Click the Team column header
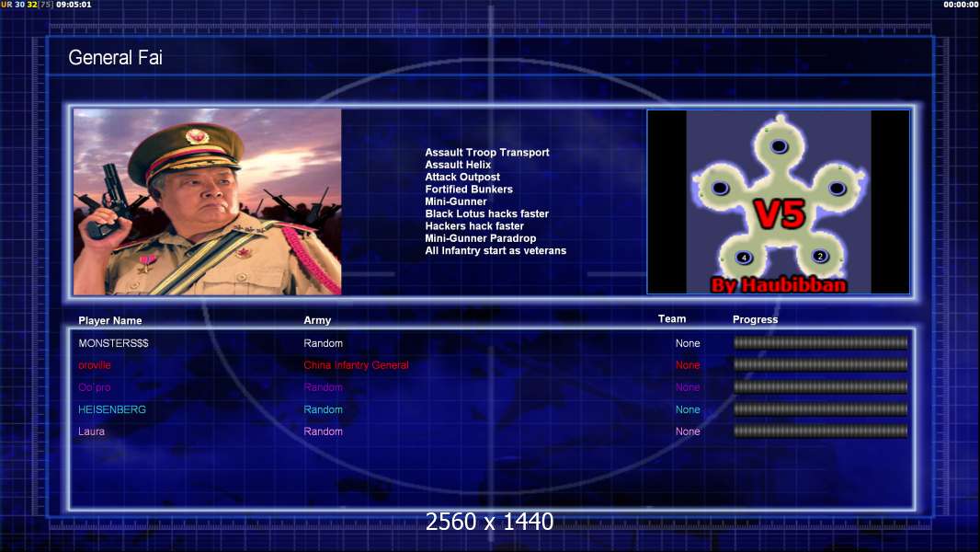 point(672,319)
